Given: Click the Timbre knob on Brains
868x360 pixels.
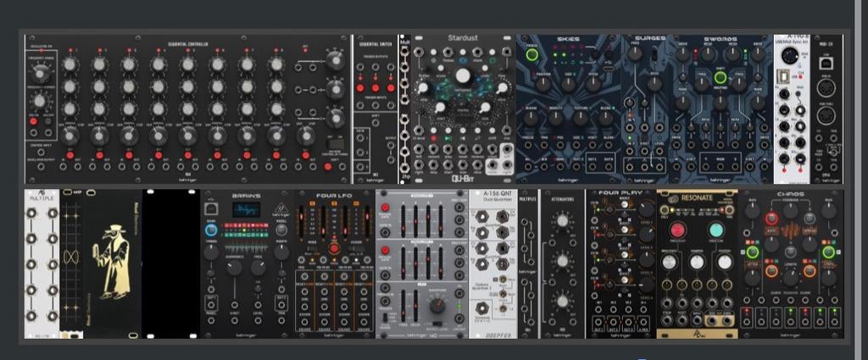Looking at the screenshot, I should click(210, 252).
